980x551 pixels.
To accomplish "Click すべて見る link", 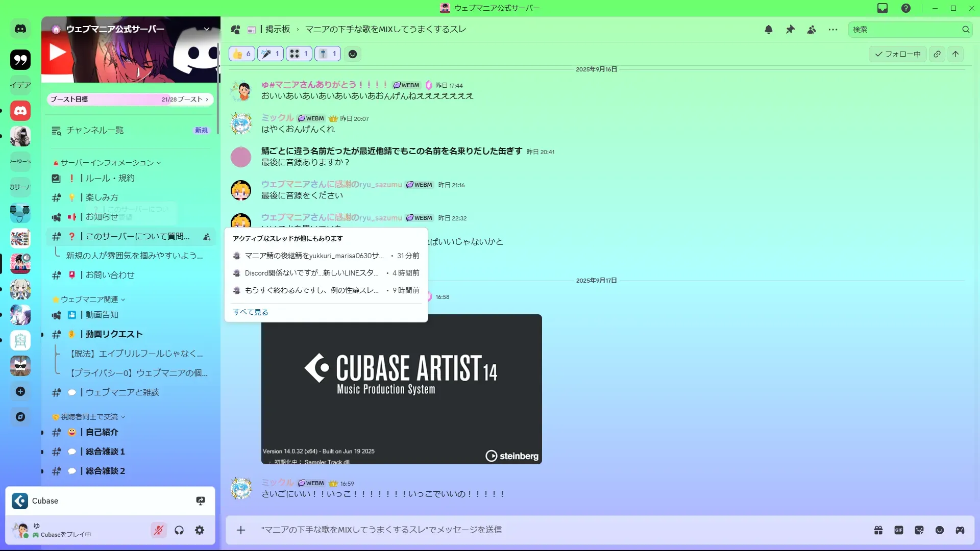I will [x=251, y=312].
